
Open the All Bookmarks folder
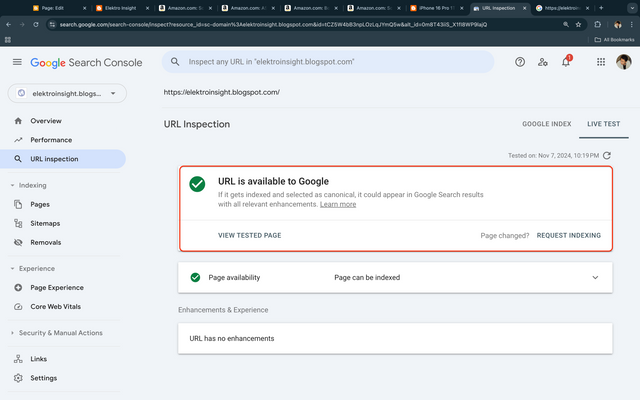(x=614, y=40)
